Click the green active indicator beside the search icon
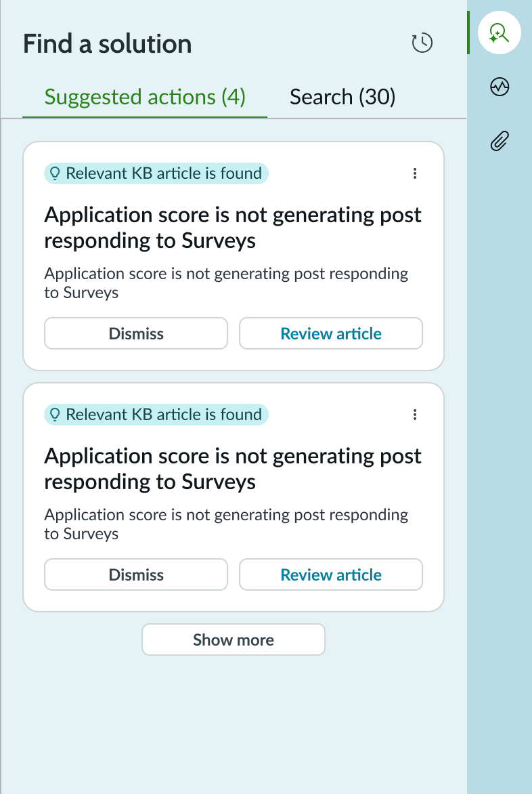This screenshot has height=794, width=532. pos(468,32)
